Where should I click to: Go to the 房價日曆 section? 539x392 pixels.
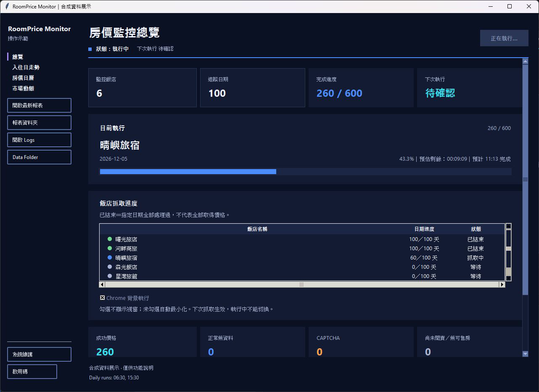point(23,78)
